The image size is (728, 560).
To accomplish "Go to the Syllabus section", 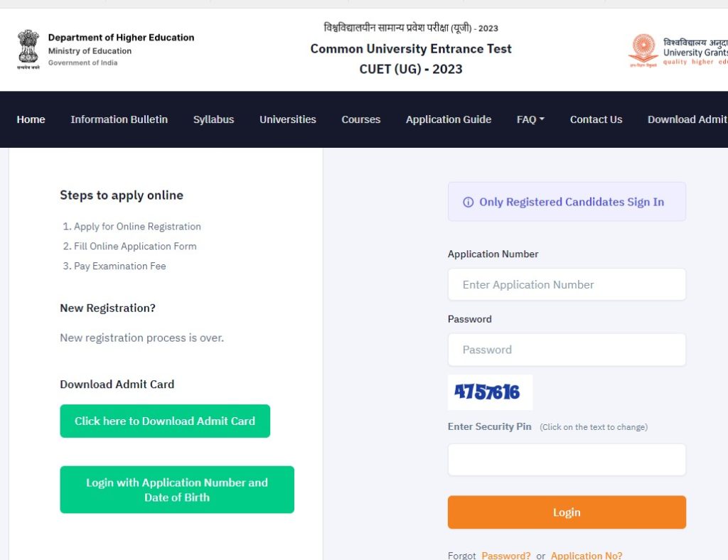I will point(213,119).
